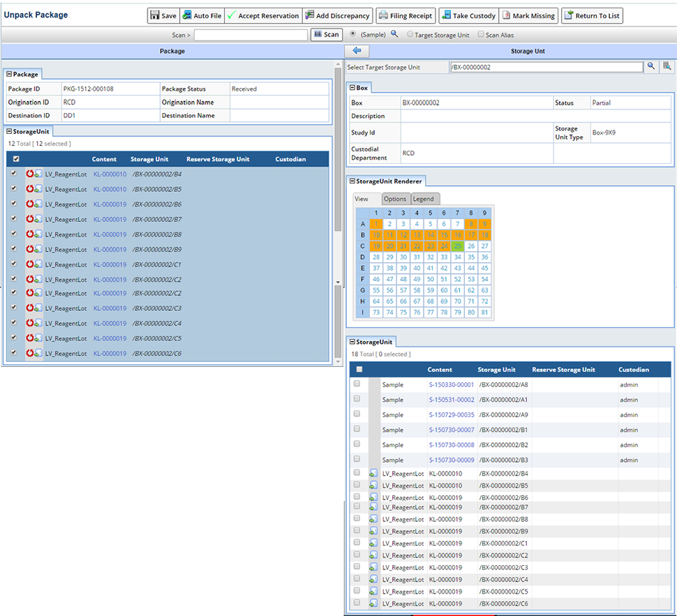Click the orange cell 10 in the box grid
The width and height of the screenshot is (677, 616).
tap(376, 235)
